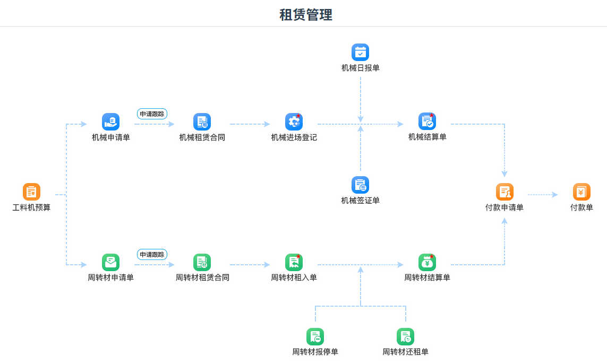Click the 周转材还租单 text label
The width and height of the screenshot is (607, 364).
[405, 352]
